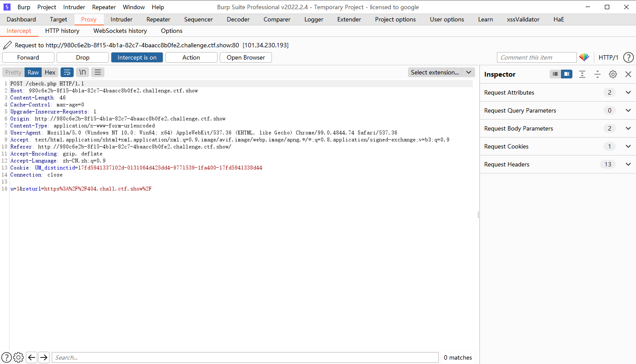Viewport: 636px width, 364px height.
Task: Open the highlight color picker icon
Action: pyautogui.click(x=584, y=57)
